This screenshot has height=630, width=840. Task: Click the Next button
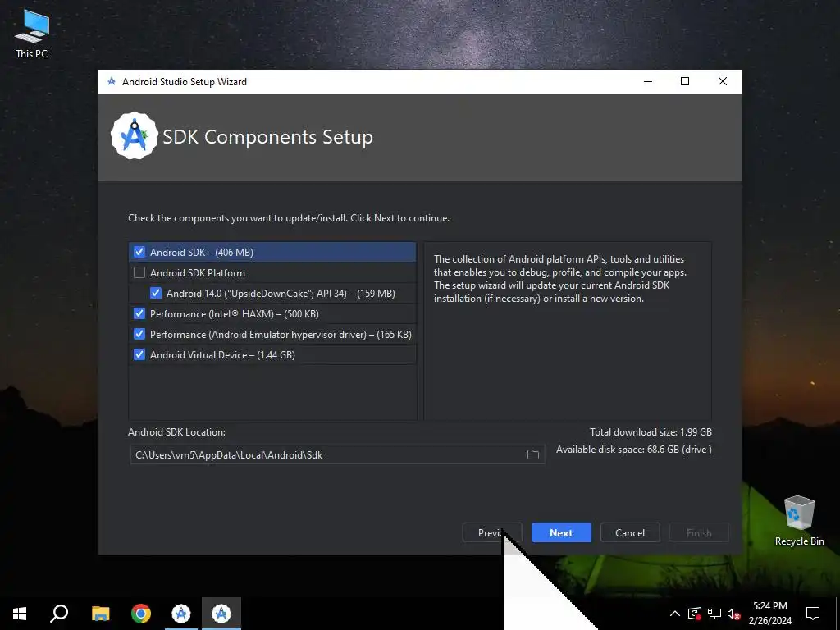pos(561,532)
